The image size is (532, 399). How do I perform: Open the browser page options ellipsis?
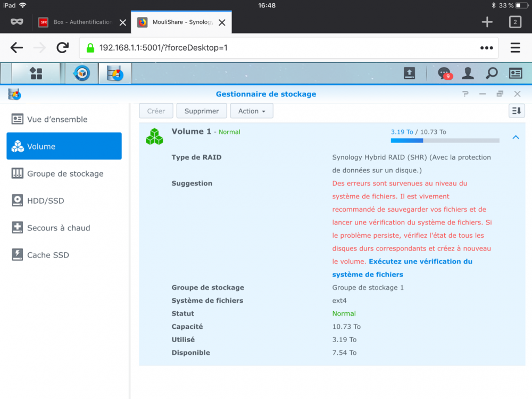click(x=487, y=48)
